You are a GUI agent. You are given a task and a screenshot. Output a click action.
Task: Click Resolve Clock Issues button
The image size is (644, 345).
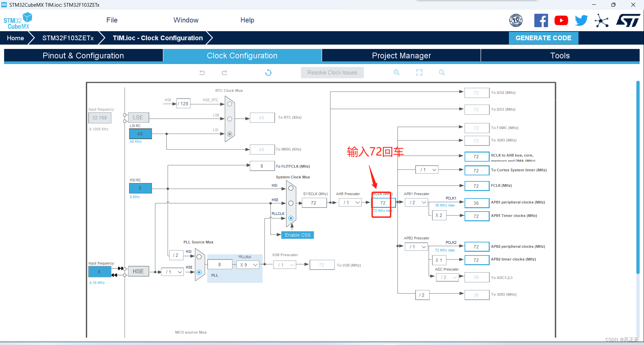tap(332, 72)
